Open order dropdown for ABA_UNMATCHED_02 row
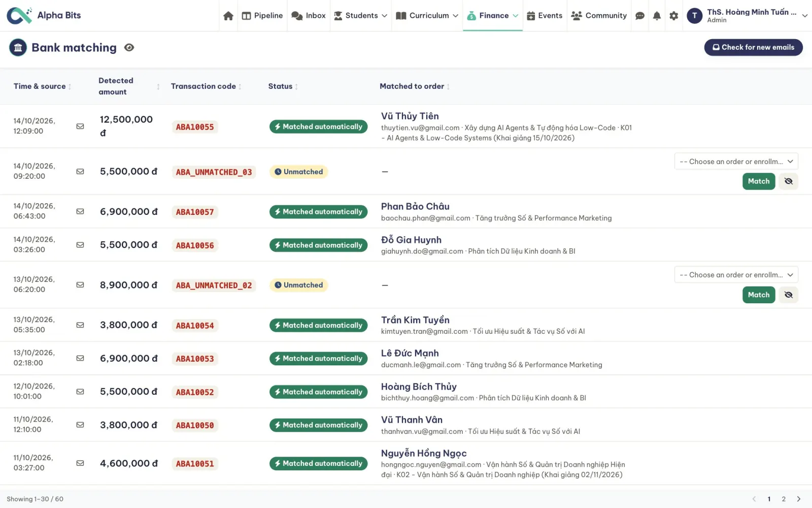This screenshot has height=508, width=812. pos(736,275)
